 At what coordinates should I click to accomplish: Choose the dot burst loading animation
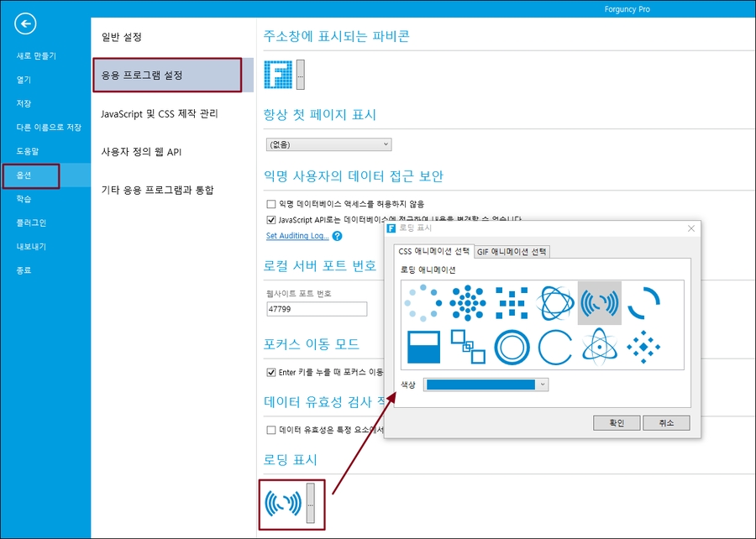(x=468, y=303)
